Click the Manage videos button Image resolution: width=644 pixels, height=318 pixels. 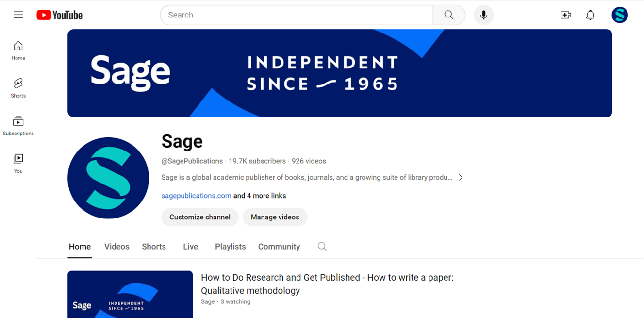275,217
